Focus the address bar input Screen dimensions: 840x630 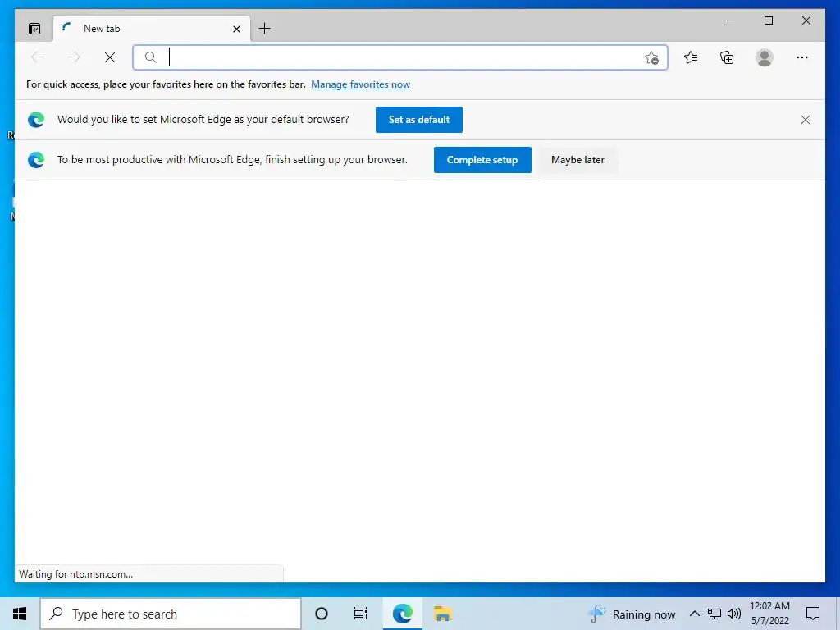pos(400,57)
